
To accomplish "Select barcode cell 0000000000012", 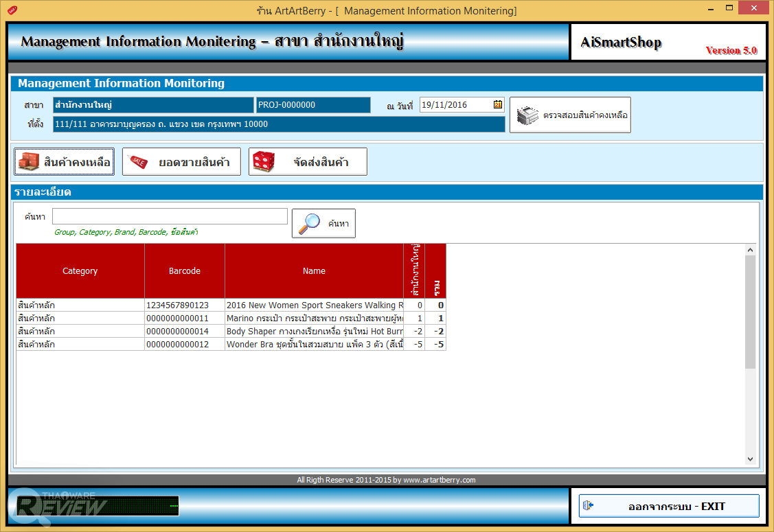I will coord(185,344).
